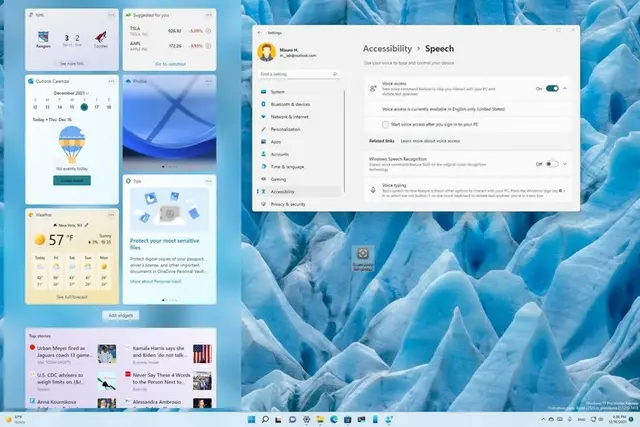Expand Windows Speech Recognition chevron

pyautogui.click(x=565, y=164)
